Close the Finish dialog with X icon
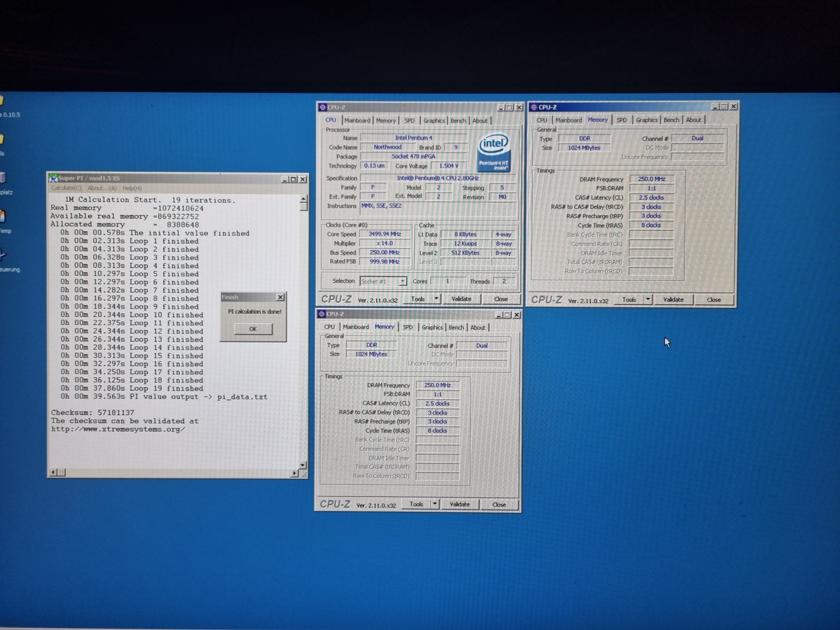Image resolution: width=840 pixels, height=630 pixels. pos(280,297)
